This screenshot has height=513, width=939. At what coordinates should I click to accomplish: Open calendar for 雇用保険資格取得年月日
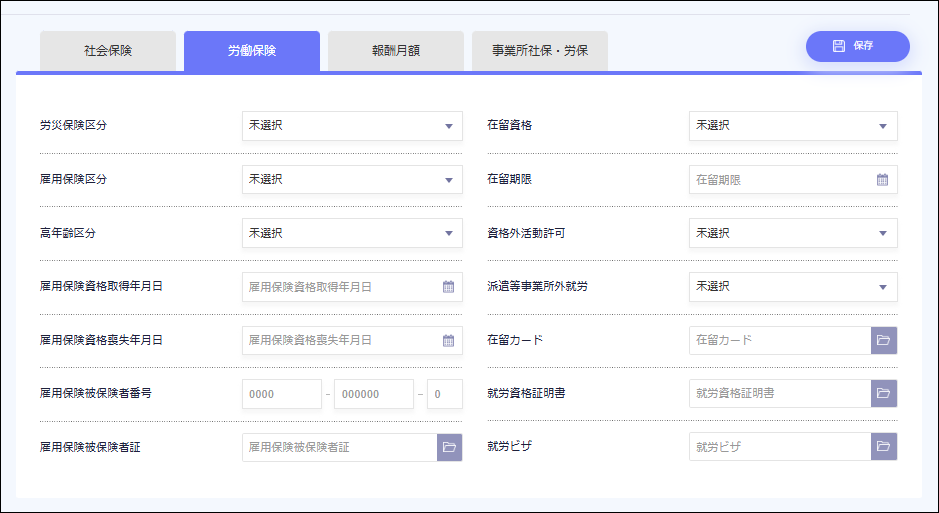coord(448,287)
